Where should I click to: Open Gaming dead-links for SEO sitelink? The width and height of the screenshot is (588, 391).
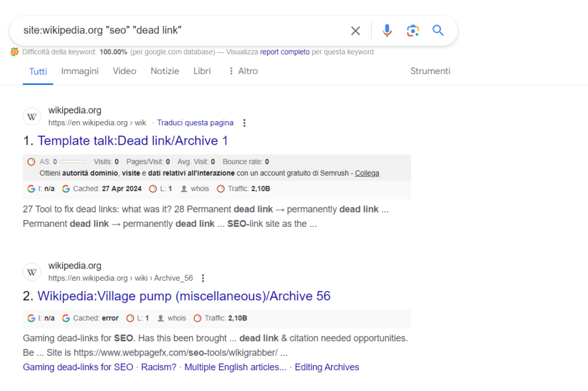pyautogui.click(x=78, y=367)
